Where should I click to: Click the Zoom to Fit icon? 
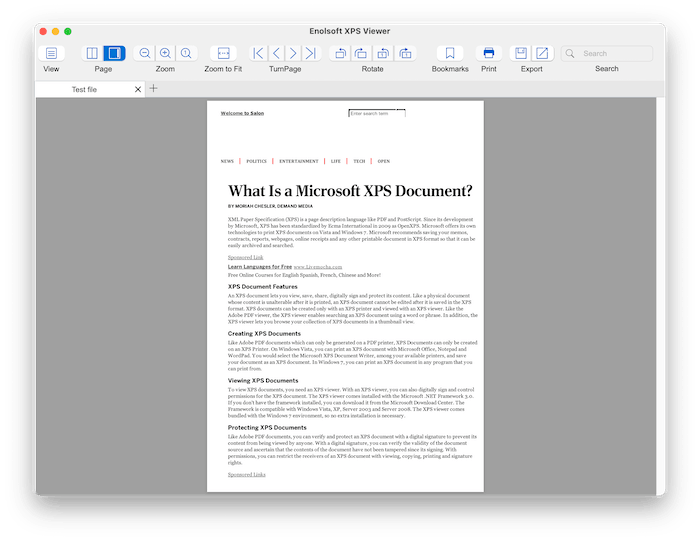tap(223, 53)
